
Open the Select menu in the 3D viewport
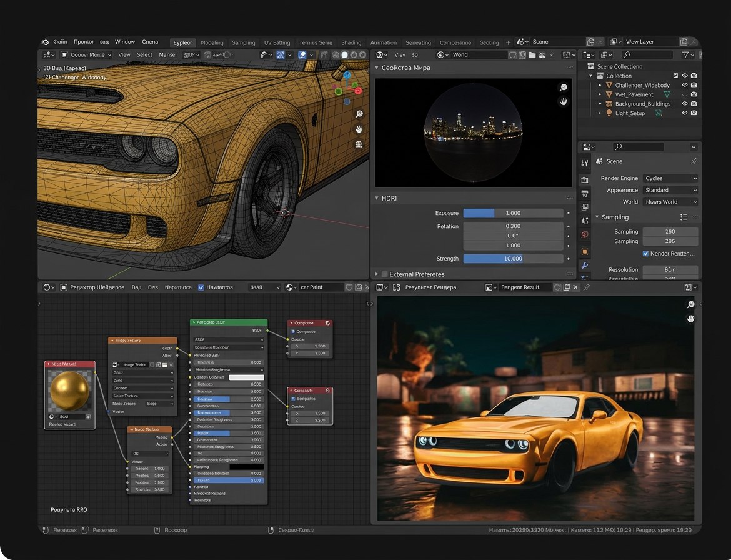pos(144,55)
